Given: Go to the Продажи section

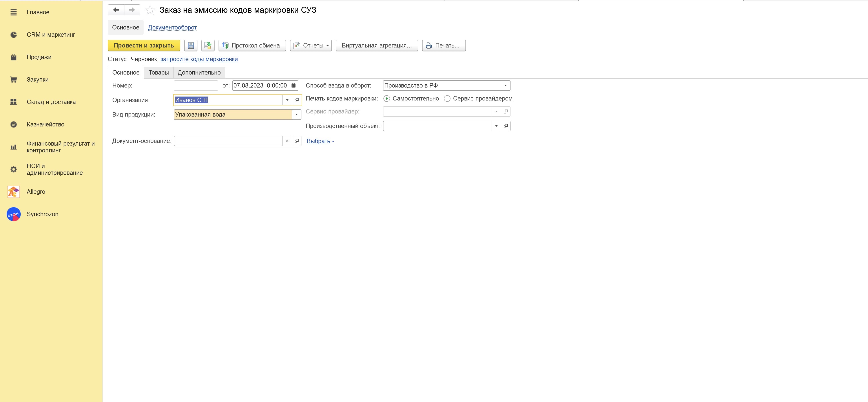Looking at the screenshot, I should click(39, 57).
